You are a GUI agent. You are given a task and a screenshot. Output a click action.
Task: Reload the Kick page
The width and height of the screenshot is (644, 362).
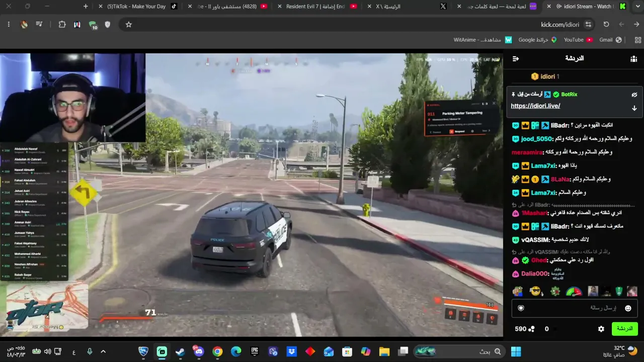point(606,24)
